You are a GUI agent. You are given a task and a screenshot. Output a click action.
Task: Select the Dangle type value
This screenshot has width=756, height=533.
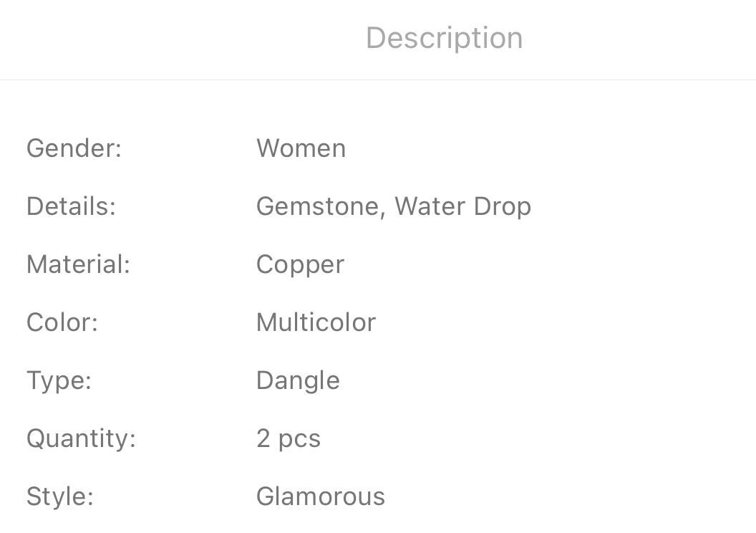click(298, 380)
